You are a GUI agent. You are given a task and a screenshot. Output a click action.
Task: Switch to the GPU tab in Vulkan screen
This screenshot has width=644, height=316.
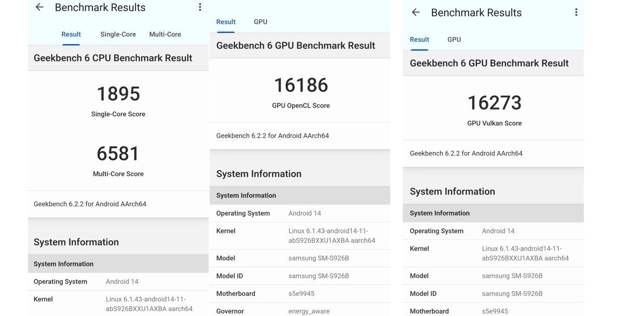[454, 39]
